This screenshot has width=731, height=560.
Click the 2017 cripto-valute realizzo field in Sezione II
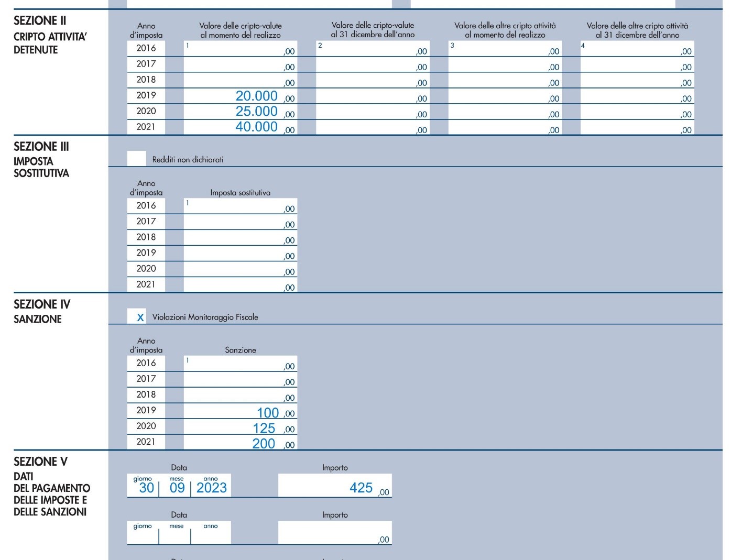241,64
